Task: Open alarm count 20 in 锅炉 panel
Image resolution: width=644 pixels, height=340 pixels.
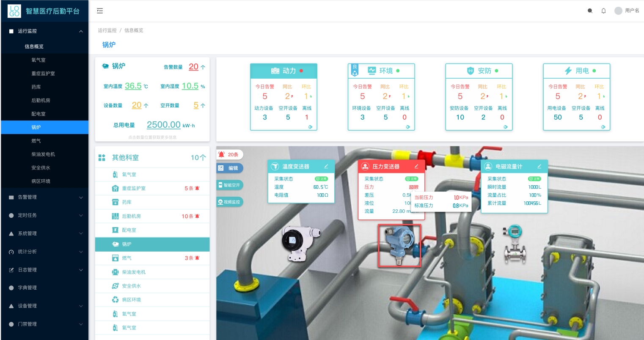Action: (x=193, y=67)
